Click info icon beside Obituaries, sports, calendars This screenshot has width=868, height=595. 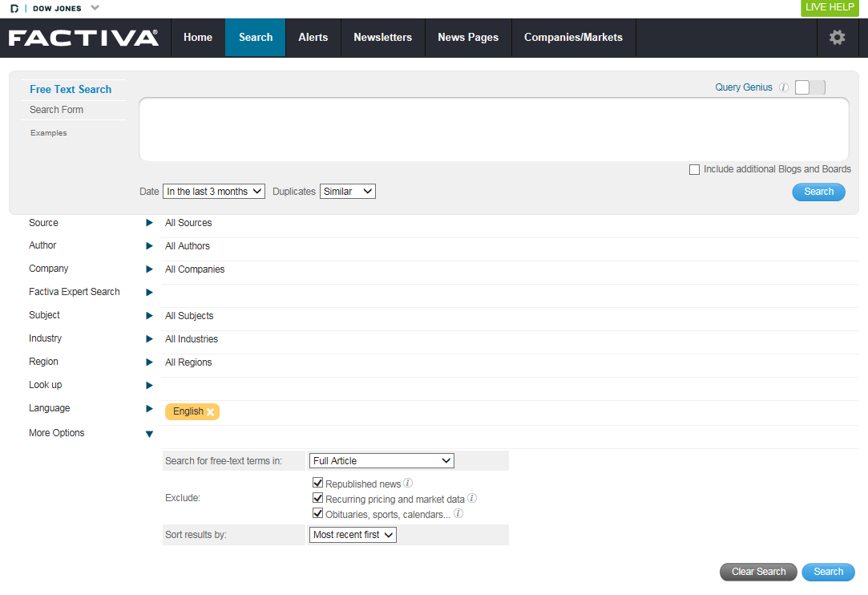coord(458,514)
